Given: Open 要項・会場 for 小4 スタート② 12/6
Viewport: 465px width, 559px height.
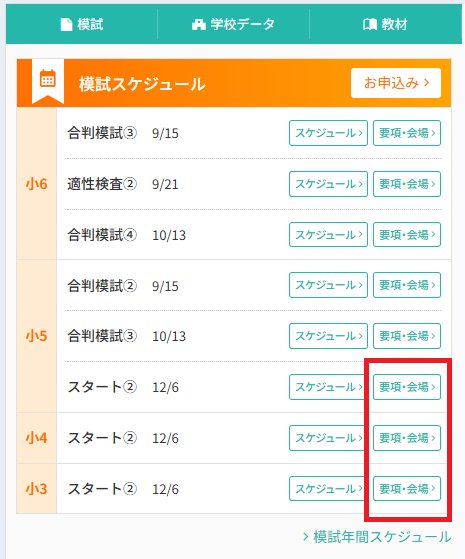Looking at the screenshot, I should point(407,438).
